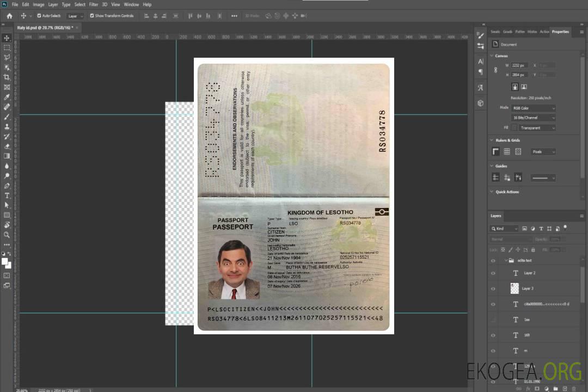This screenshot has width=588, height=392.
Task: Collapse the Rulers & Grids section
Action: [x=492, y=140]
